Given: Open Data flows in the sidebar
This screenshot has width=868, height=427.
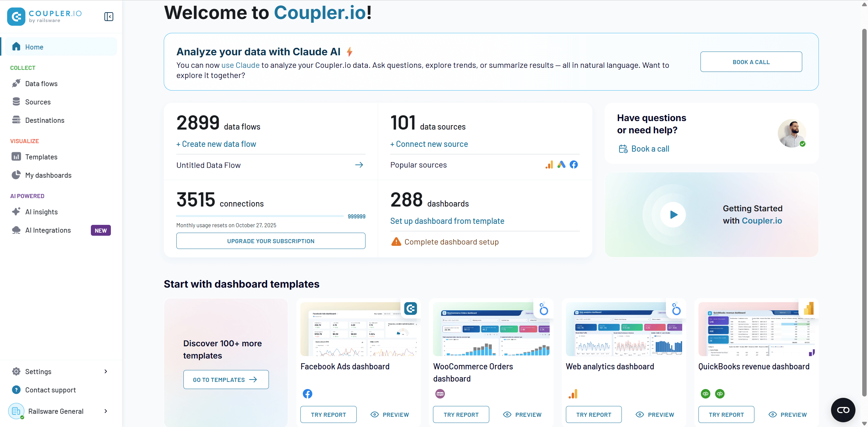Looking at the screenshot, I should tap(41, 84).
